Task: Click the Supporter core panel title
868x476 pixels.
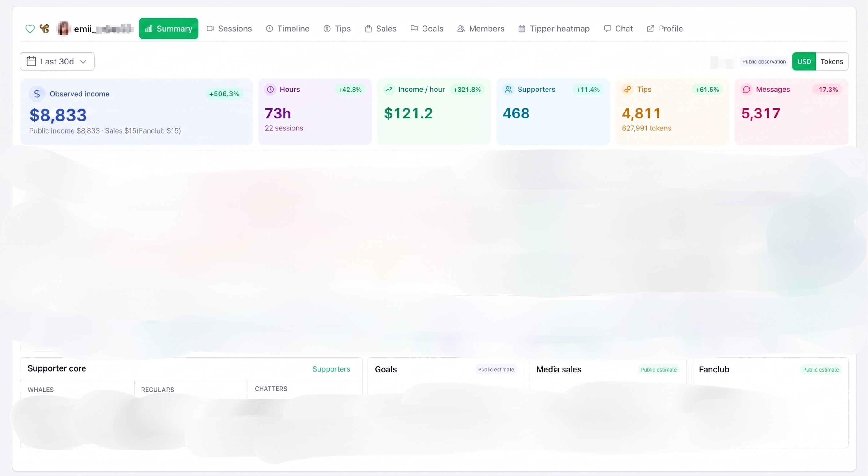Action: pos(57,368)
